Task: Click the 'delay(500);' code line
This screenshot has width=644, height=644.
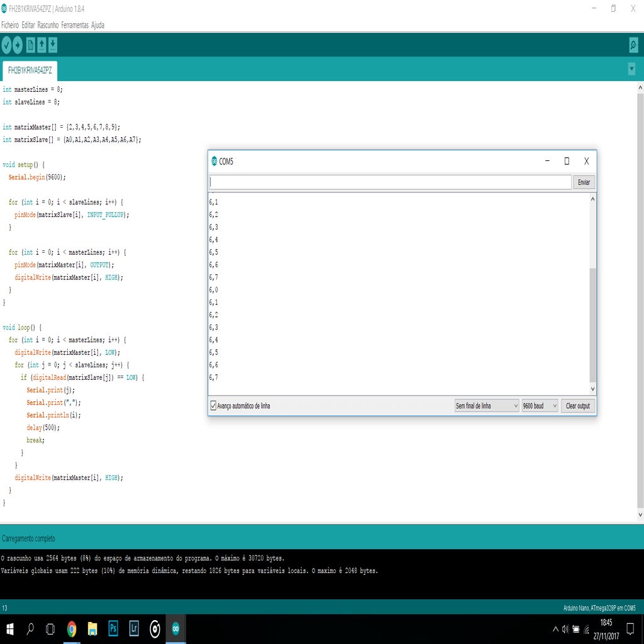Action: [43, 428]
